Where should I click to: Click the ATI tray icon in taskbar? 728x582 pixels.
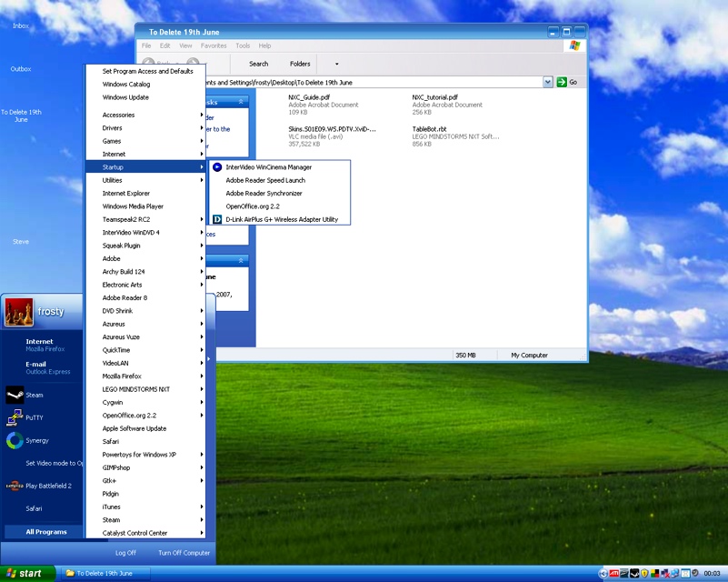(613, 573)
